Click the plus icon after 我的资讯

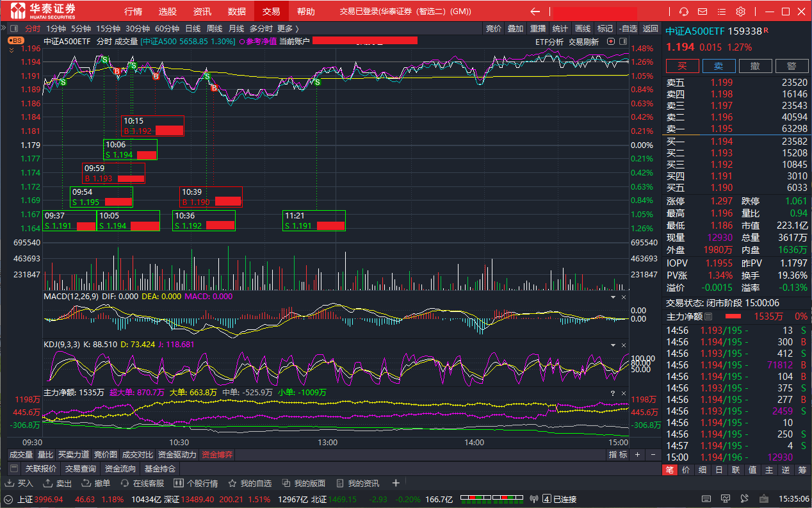click(396, 483)
